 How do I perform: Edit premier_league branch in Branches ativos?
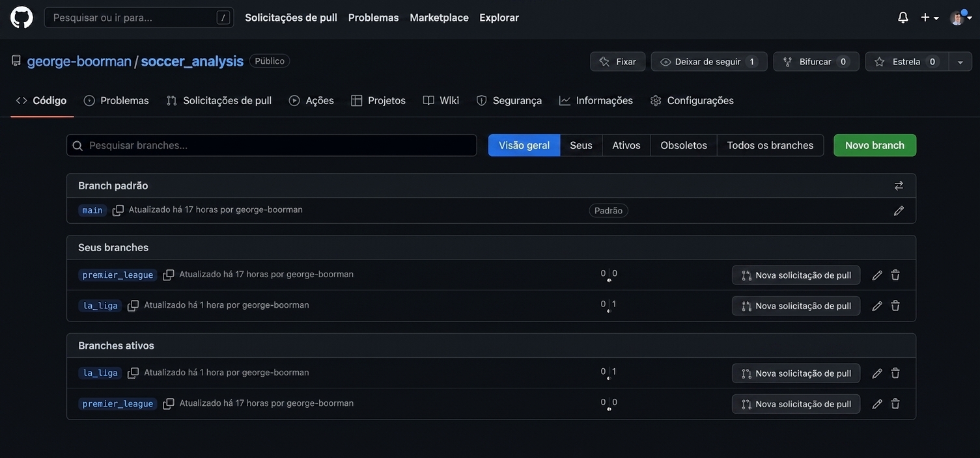[877, 404]
